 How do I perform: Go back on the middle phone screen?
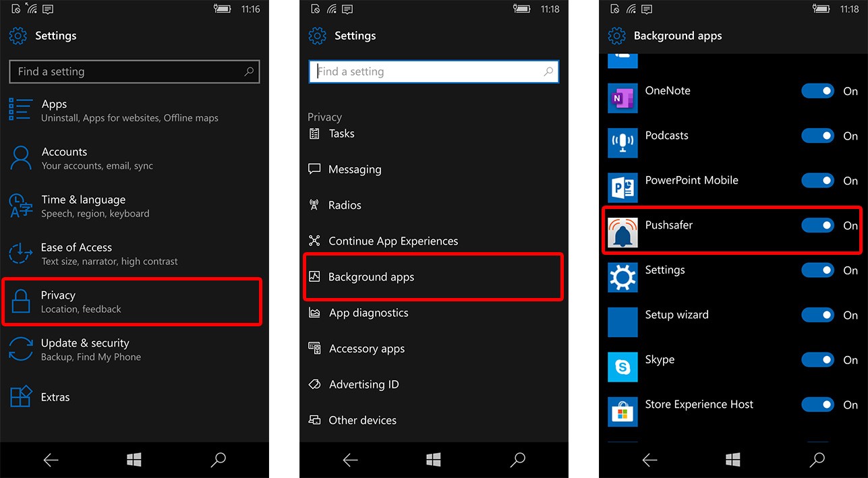[350, 460]
